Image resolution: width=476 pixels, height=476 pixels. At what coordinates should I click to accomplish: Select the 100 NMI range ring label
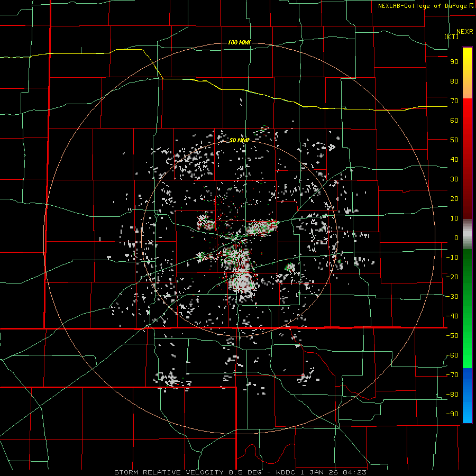pyautogui.click(x=239, y=42)
